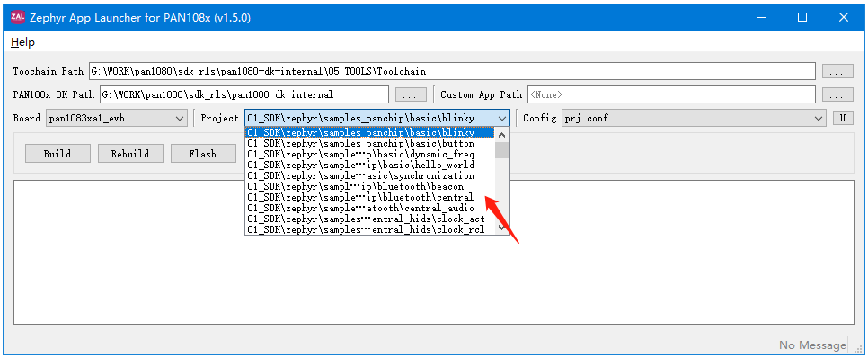Click project list scroll down arrow

click(501, 227)
